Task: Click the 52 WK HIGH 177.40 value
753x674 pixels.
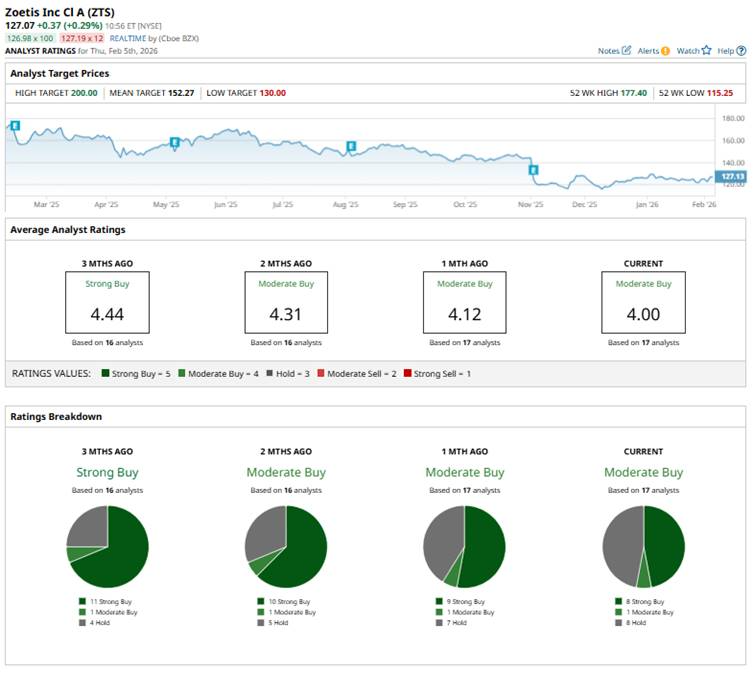Action: [x=634, y=93]
